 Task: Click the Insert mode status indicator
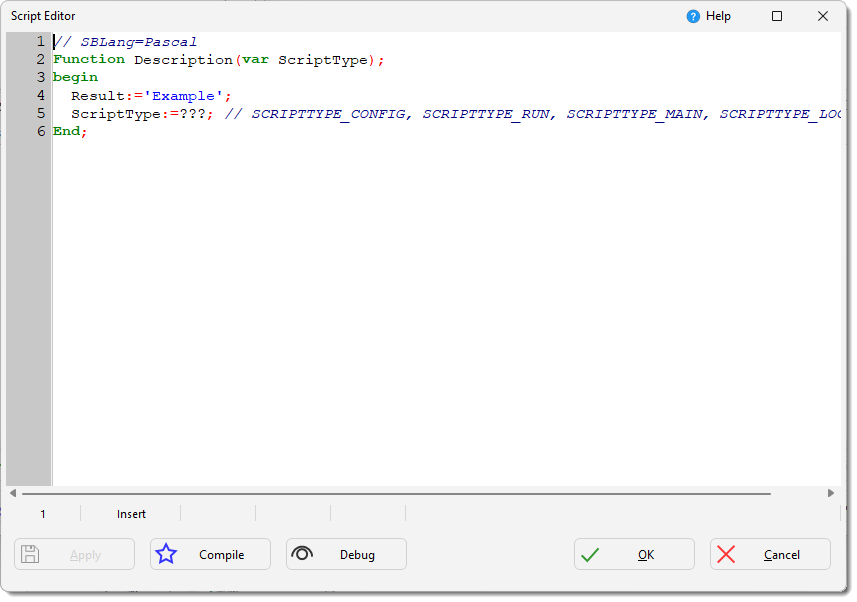(x=131, y=514)
